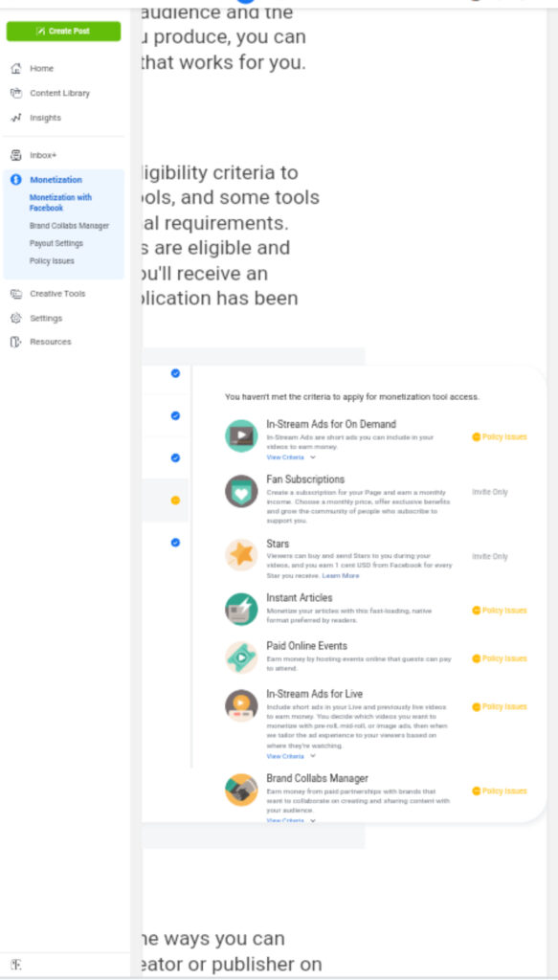Open Creative Tools icon in sidebar
Viewport: 558px width, 980px height.
pyautogui.click(x=16, y=294)
